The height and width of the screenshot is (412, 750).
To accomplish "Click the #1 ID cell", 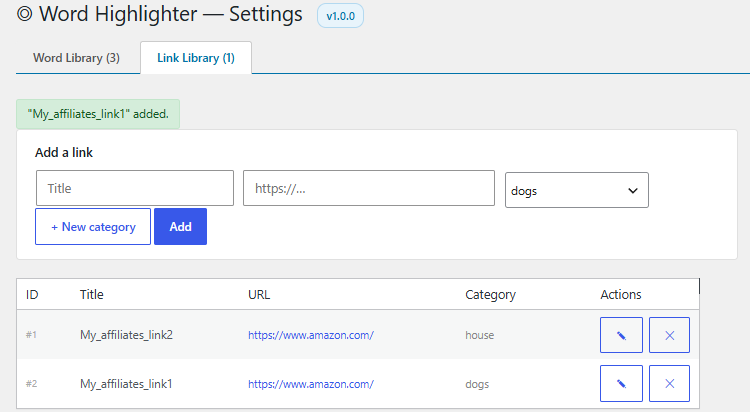I will 31,335.
